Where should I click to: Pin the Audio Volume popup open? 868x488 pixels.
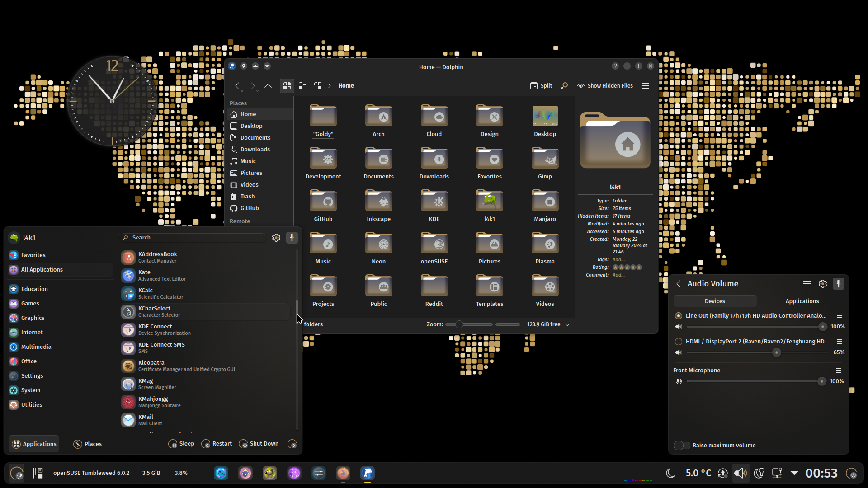pos(839,284)
